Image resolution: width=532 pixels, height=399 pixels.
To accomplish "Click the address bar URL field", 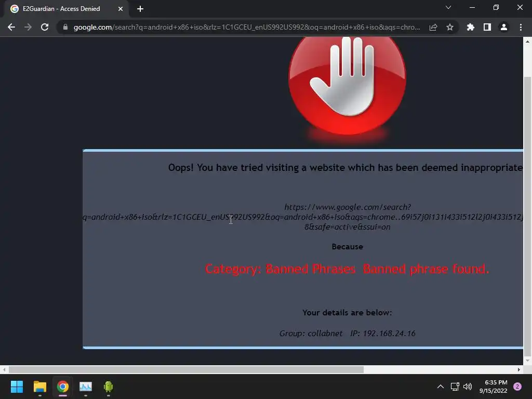I will click(x=247, y=27).
